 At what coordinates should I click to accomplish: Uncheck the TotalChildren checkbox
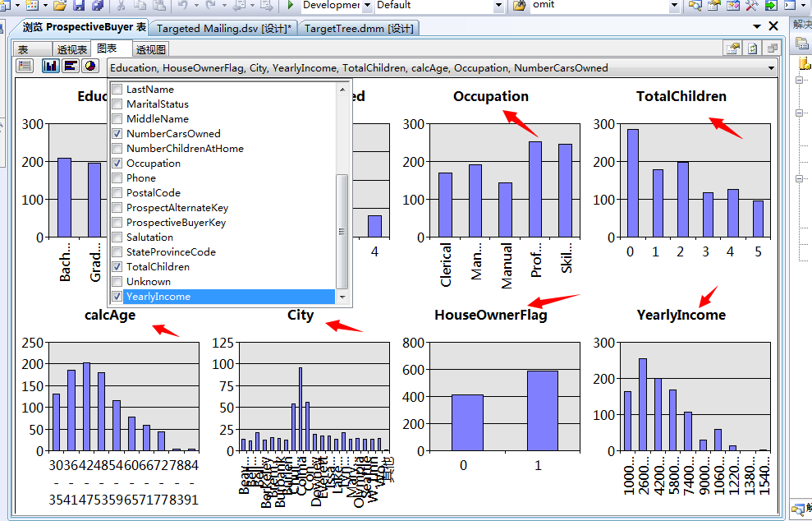pyautogui.click(x=117, y=267)
